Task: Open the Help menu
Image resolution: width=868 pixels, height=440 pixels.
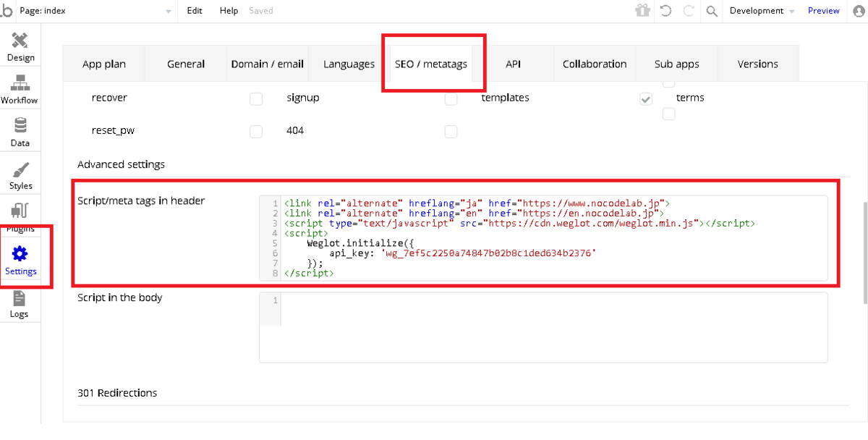Action: 229,11
